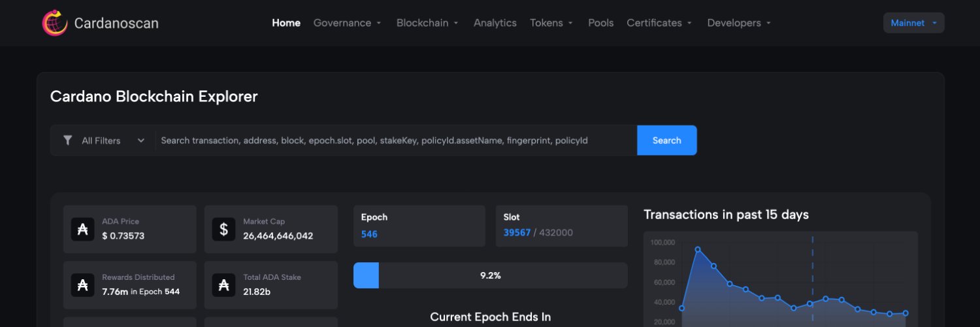The height and width of the screenshot is (327, 980).
Task: Open the All Filters dropdown
Action: [x=103, y=141]
